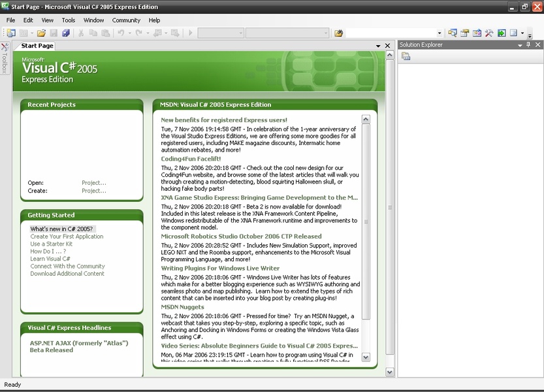The image size is (544, 392).
Task: Open Solution Explorer window position dropdown
Action: [520, 45]
